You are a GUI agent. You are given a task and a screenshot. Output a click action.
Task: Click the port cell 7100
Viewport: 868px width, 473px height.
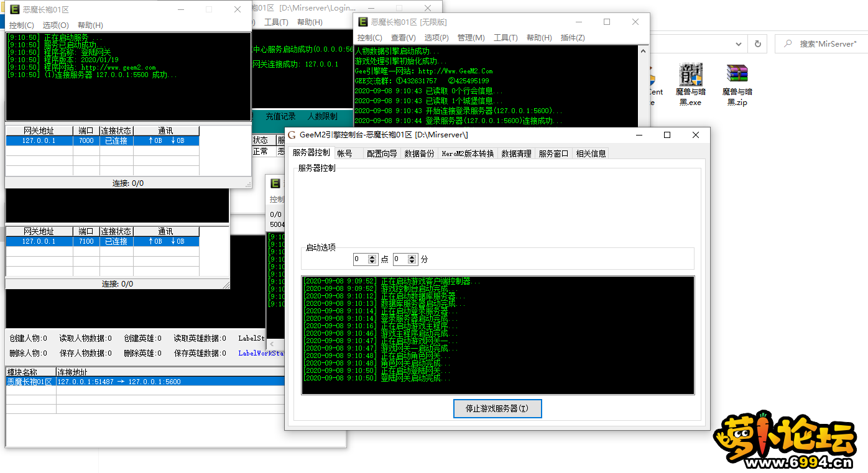86,242
